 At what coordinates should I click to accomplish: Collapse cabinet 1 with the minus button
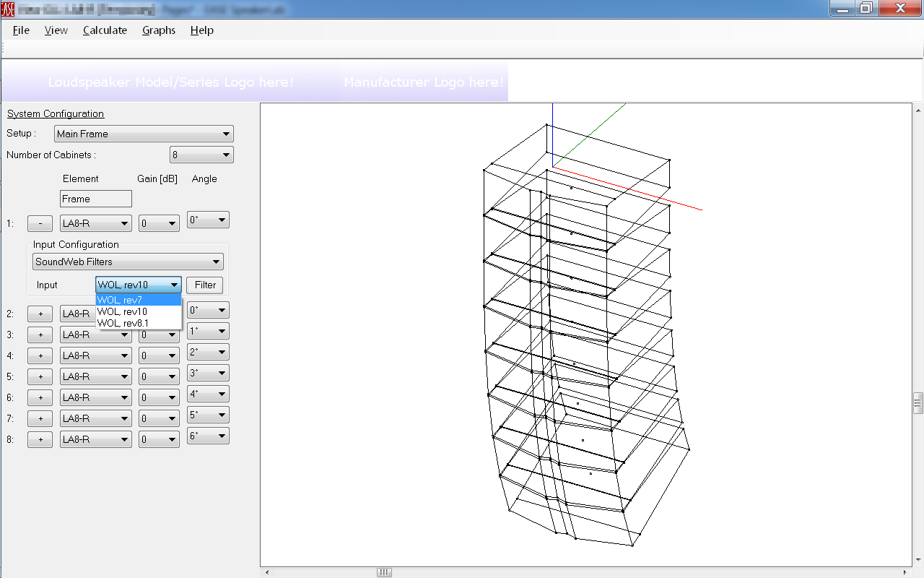[40, 224]
